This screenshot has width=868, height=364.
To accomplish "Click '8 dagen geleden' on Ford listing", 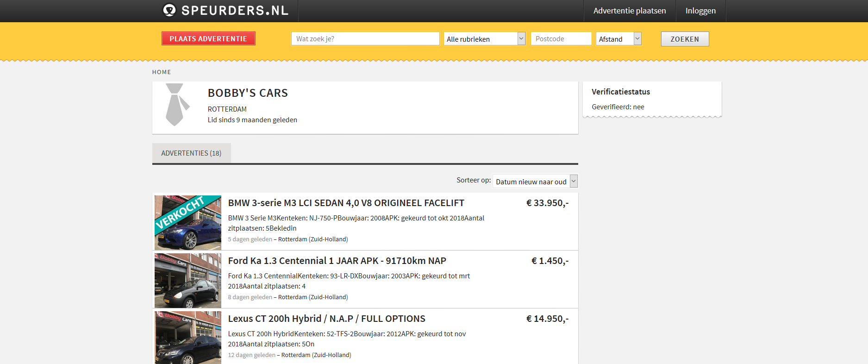I will (x=250, y=297).
